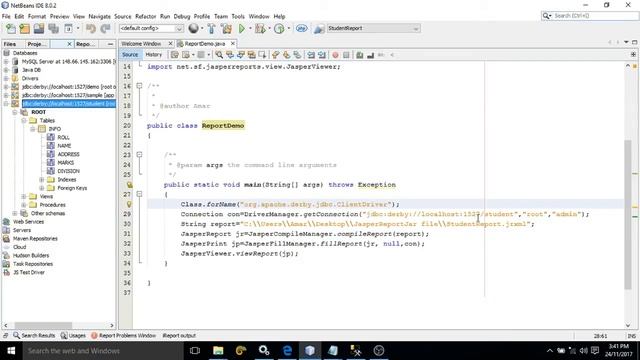This screenshot has height=360, width=640.
Task: Close the ReportDemo.java tab
Action: tap(233, 43)
